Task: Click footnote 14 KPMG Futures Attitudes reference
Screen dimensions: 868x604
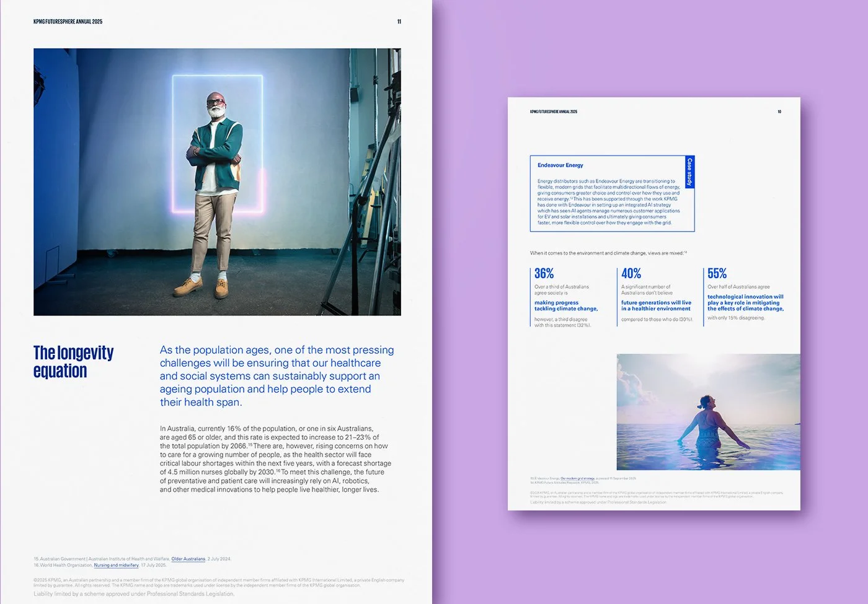Action: click(564, 483)
